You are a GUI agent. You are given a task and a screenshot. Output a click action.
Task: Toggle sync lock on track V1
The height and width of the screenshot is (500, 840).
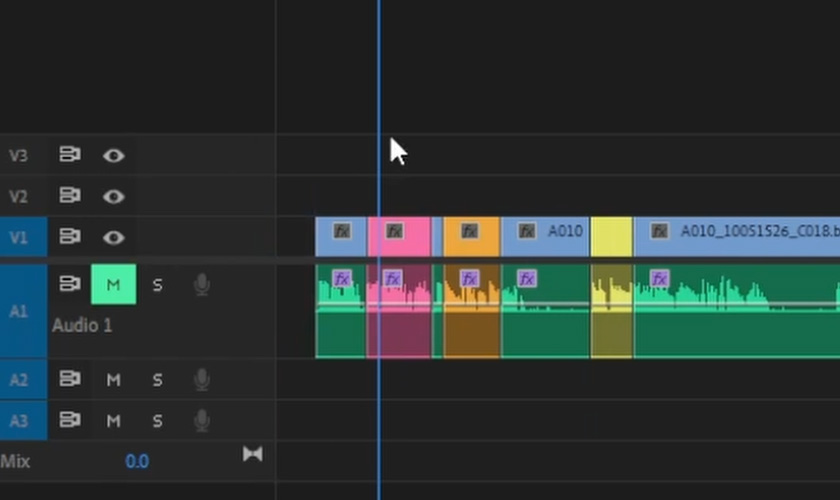click(70, 236)
